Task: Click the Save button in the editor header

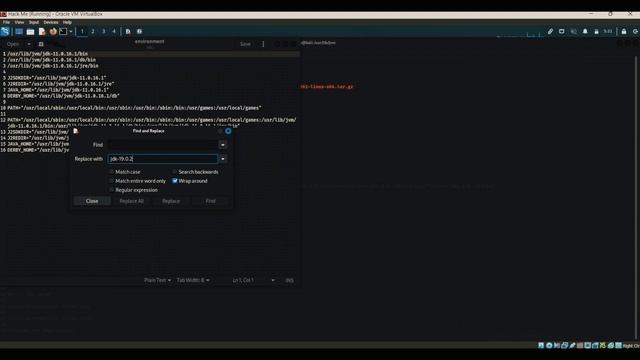Action: (245, 44)
